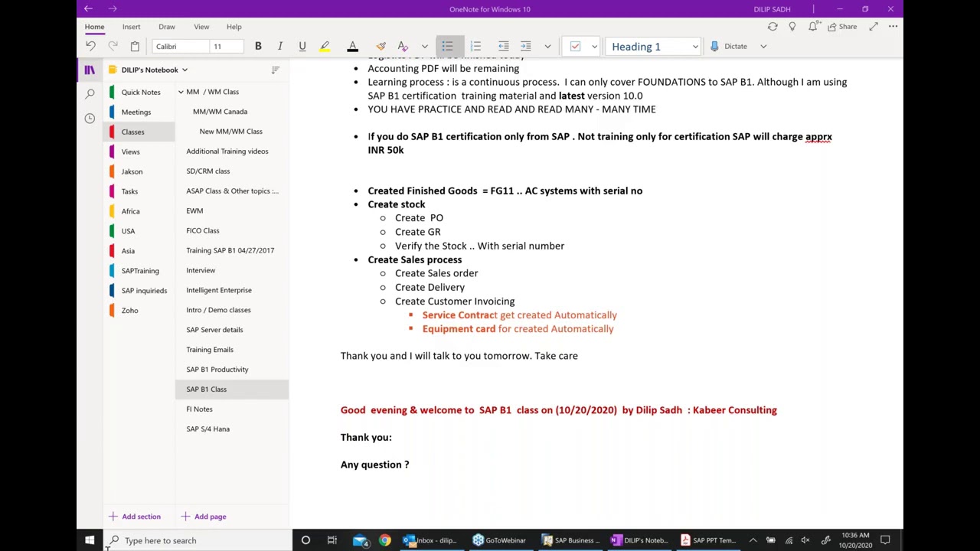980x551 pixels.
Task: Click the lightbulb Tell Me icon
Action: (x=792, y=27)
